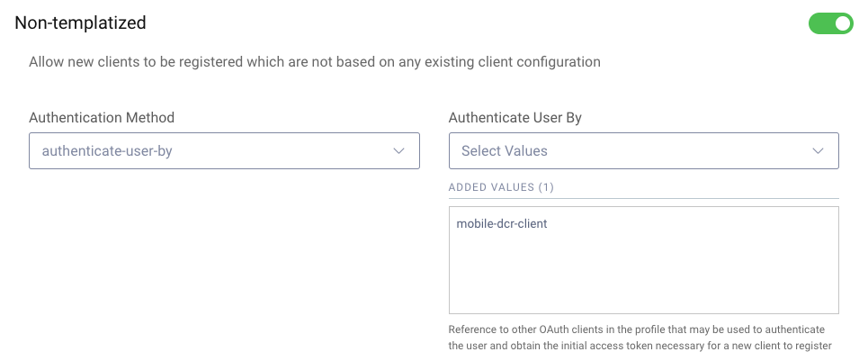The height and width of the screenshot is (361, 868).
Task: Click the word 'Non-templatized' beside the toggle row
Action: [x=81, y=23]
